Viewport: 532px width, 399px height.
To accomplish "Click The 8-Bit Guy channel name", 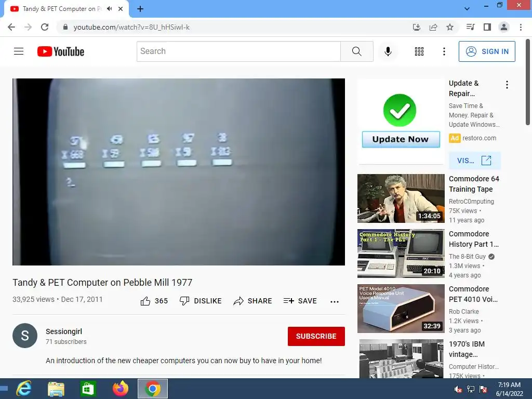I will click(x=467, y=257).
